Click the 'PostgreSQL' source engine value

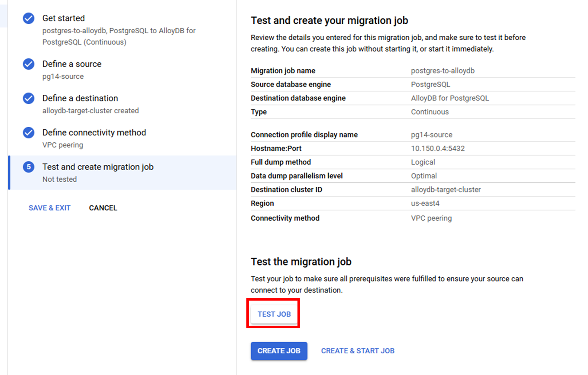tap(430, 84)
